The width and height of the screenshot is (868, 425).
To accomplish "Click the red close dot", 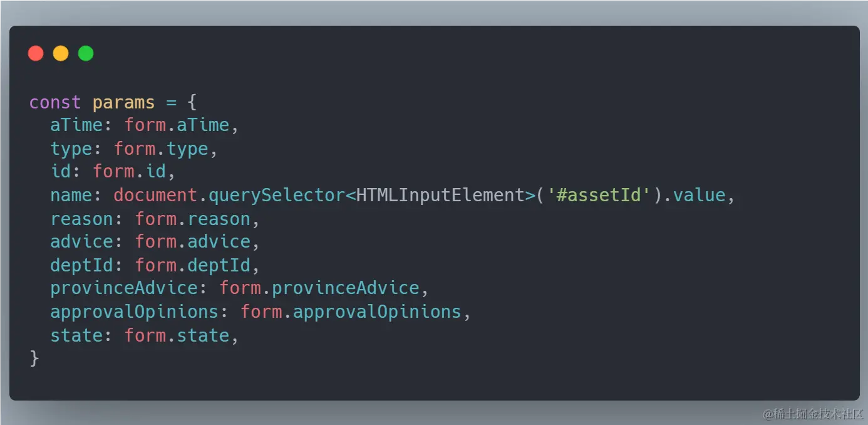I will 36,54.
